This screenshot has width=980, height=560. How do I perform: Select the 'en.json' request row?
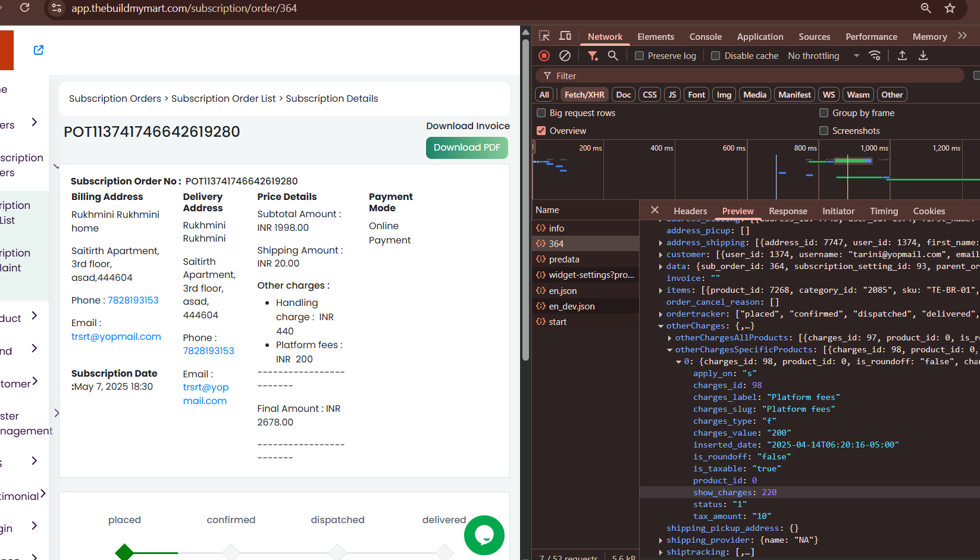point(586,290)
